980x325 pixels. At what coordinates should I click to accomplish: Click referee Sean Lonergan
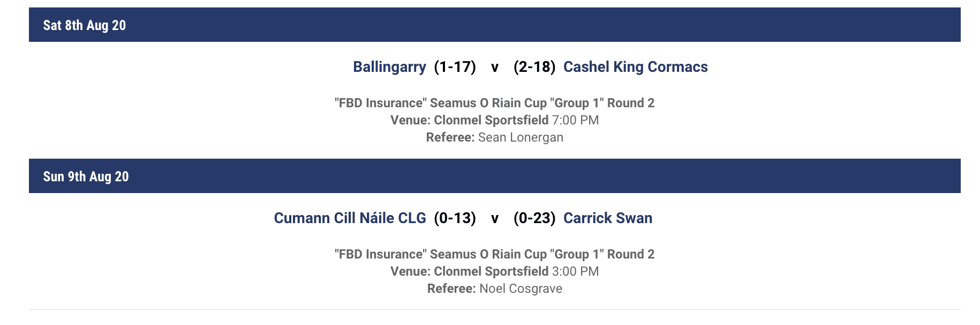pyautogui.click(x=521, y=137)
